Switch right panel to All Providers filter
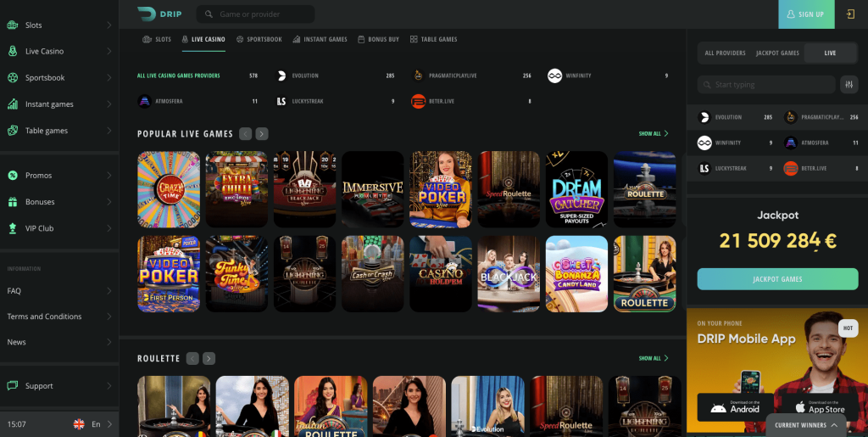The image size is (868, 437). tap(725, 53)
